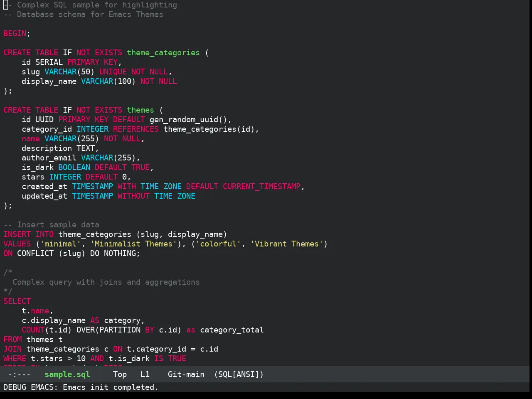Screen dimensions: 532x399
Task: Click the WHERE keyword
Action: click(x=15, y=359)
